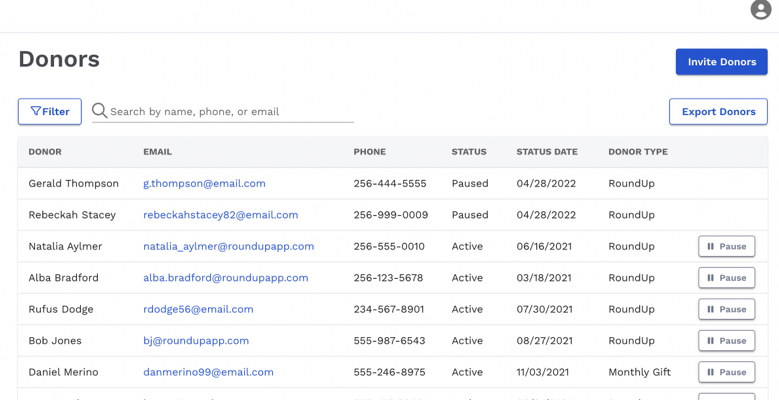Screen dimensions: 779x400
Task: Click the Export Donors button
Action: [718, 112]
